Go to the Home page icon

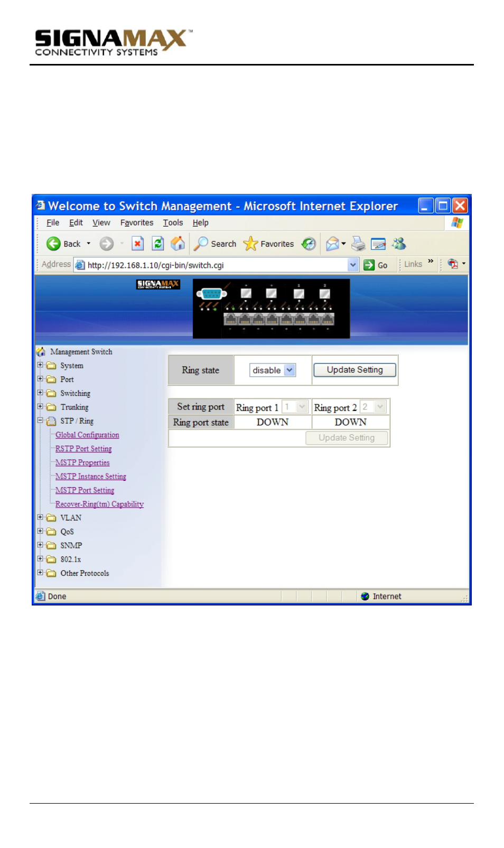point(178,243)
